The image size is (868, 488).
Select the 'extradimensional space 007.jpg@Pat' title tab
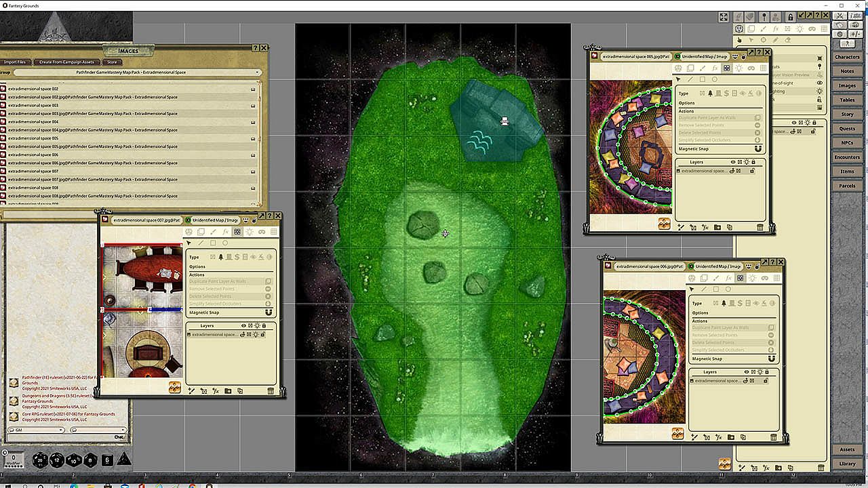[x=146, y=220]
